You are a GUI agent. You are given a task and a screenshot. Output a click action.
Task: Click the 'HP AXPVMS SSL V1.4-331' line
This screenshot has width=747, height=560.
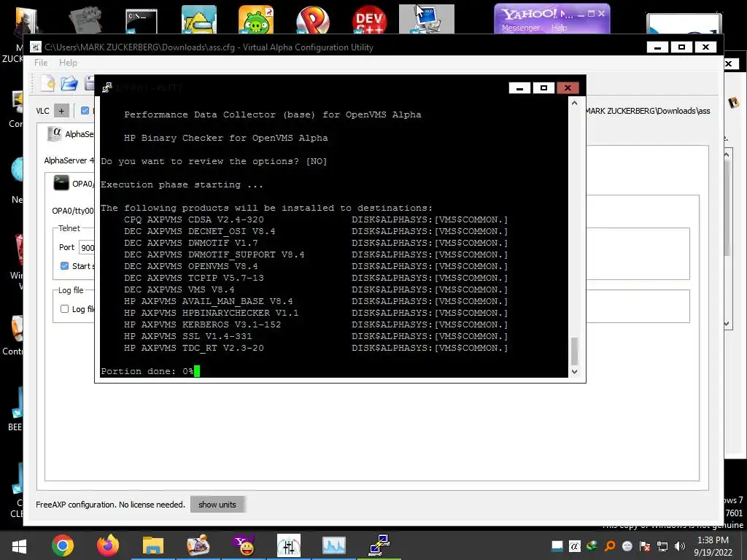click(x=188, y=336)
